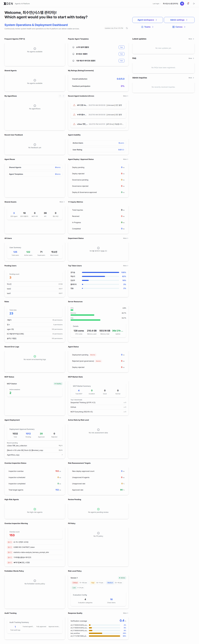This screenshot has width=199, height=644.
Task: Remove the My Agentflows widget
Action: [64, 96]
